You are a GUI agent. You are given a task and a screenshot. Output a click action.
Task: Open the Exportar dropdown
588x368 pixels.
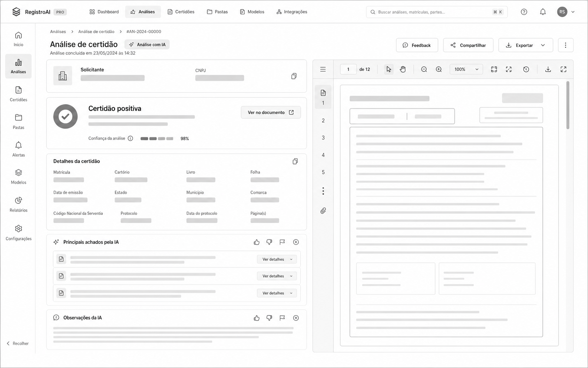tap(526, 45)
